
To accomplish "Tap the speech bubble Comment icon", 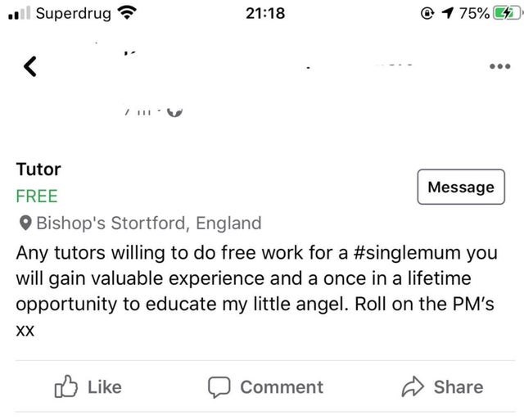I will (219, 387).
